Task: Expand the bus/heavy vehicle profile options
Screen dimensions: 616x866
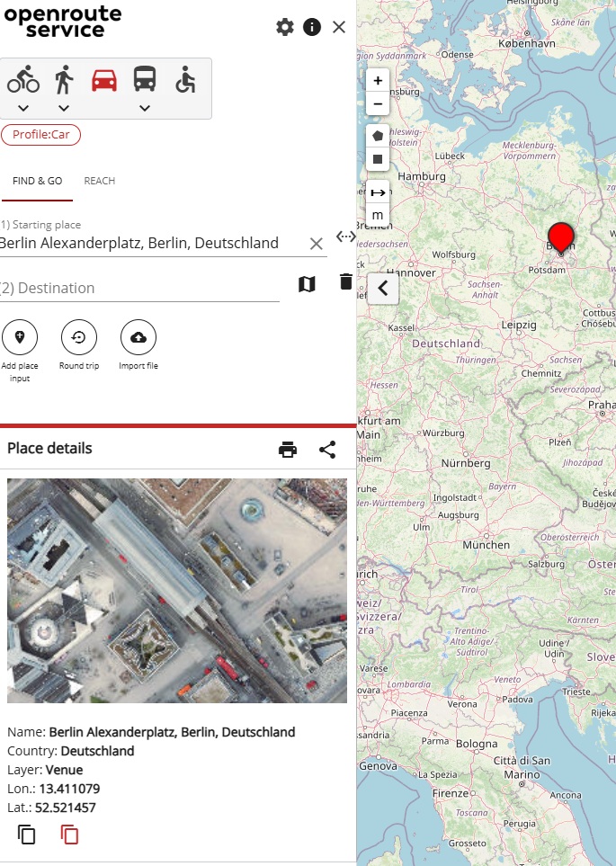Action: 145,109
